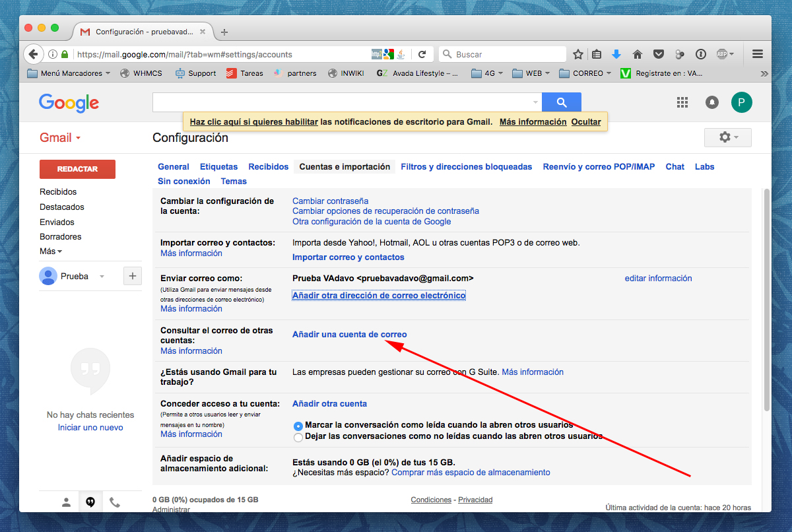Open the Google apps grid icon

[x=682, y=102]
